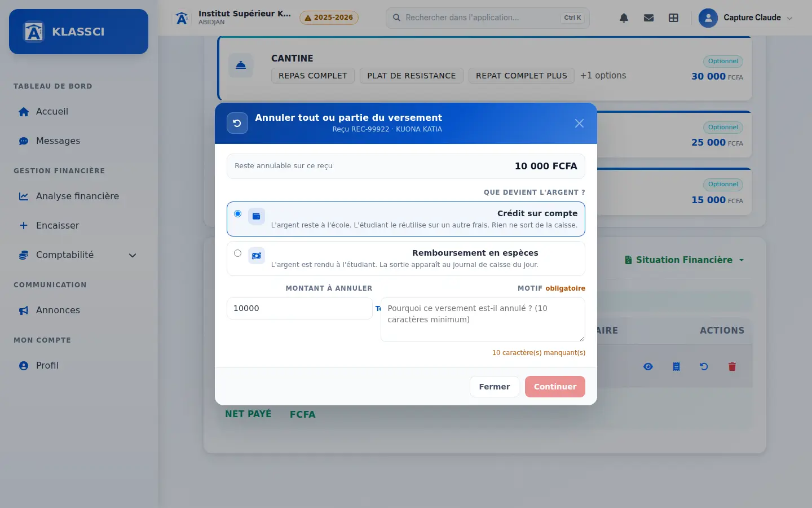Viewport: 812px width, 508px height.
Task: Click the Continuer button
Action: tap(555, 387)
